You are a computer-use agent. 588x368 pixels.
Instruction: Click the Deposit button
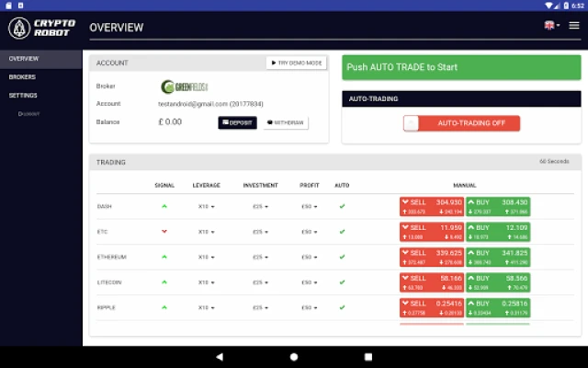coord(237,122)
